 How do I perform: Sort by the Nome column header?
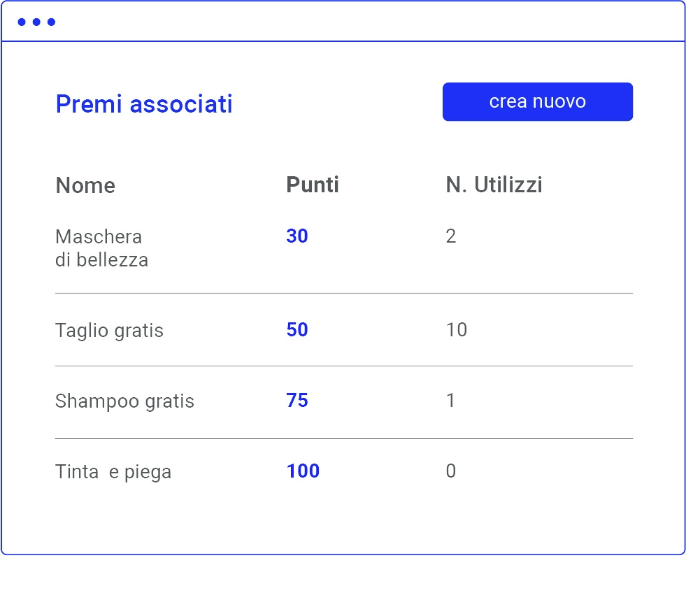click(x=85, y=185)
